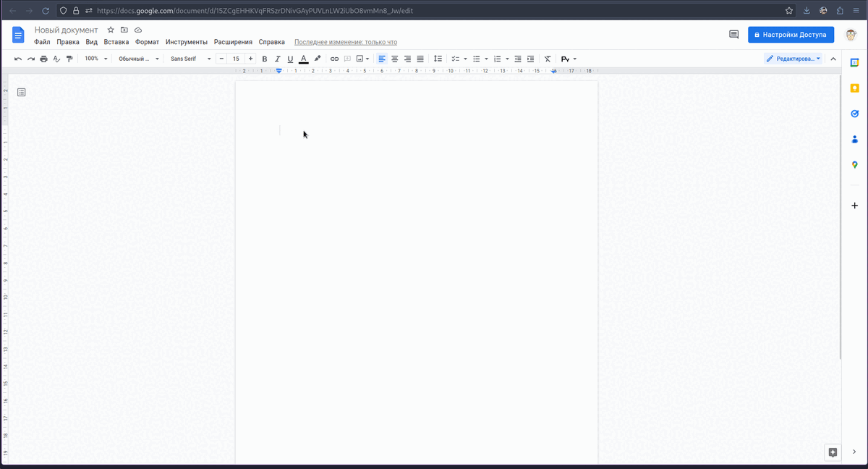Viewport: 868px width, 469px height.
Task: Go to Docs home via blue logo
Action: [x=19, y=34]
